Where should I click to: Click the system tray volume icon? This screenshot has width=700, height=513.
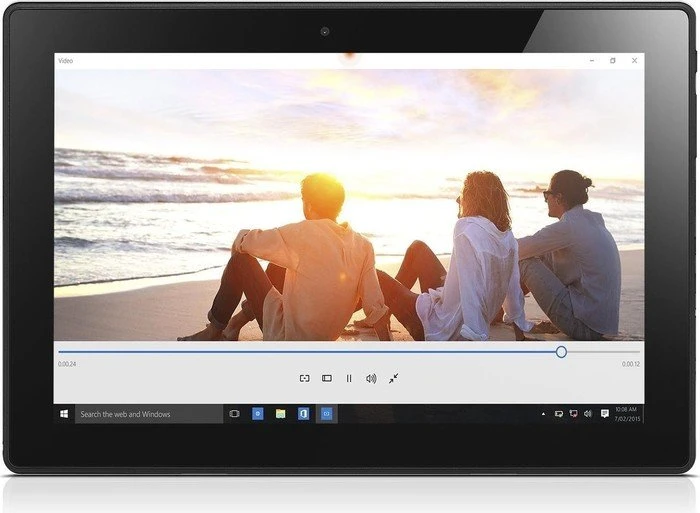tap(588, 414)
